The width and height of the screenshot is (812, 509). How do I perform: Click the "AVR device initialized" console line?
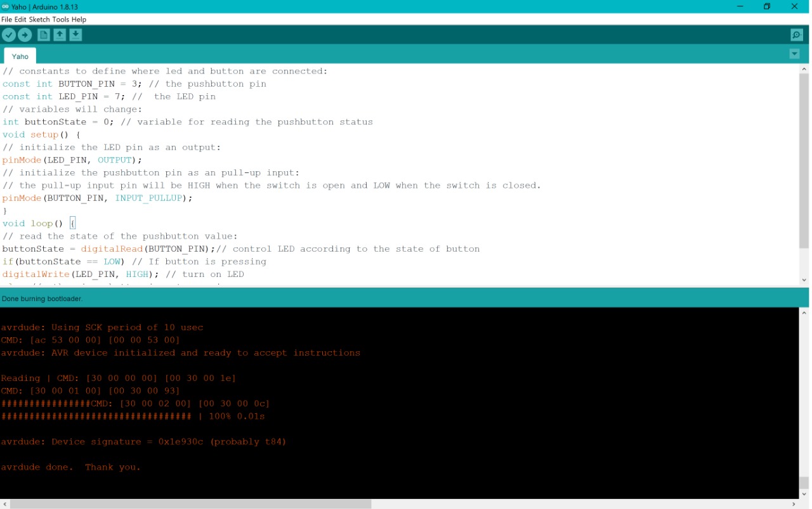181,352
